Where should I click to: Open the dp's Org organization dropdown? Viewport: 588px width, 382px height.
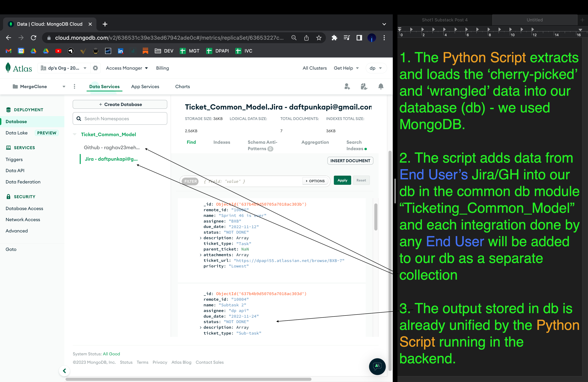[x=64, y=68]
